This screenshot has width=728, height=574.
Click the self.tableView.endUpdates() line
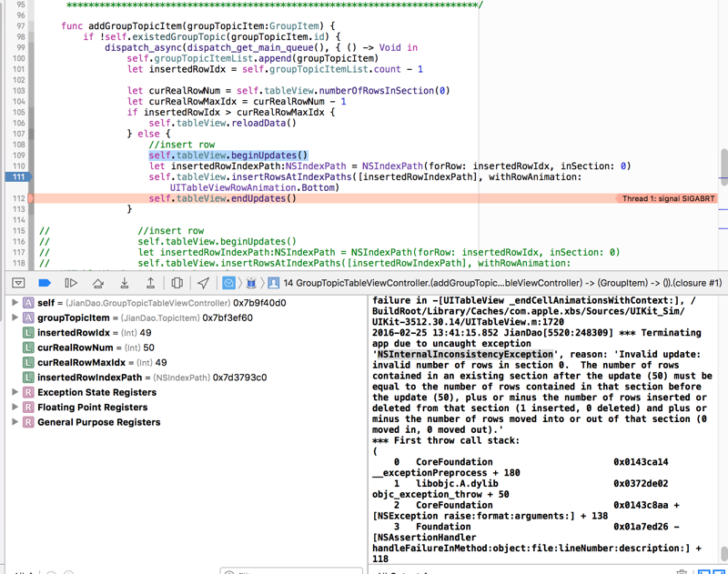(x=222, y=198)
